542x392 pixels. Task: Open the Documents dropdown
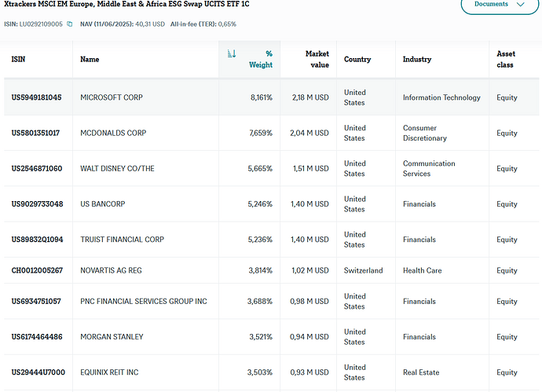click(x=500, y=5)
